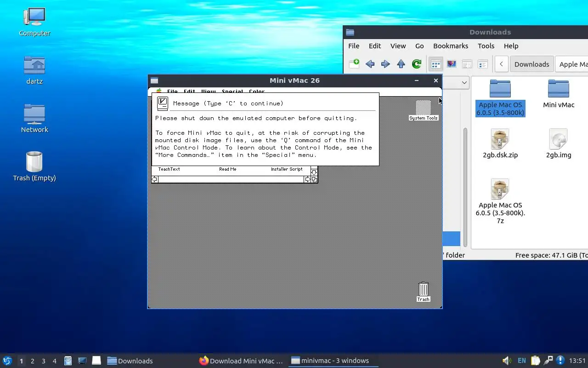Select the Trash icon in emulated Mac

click(x=423, y=293)
